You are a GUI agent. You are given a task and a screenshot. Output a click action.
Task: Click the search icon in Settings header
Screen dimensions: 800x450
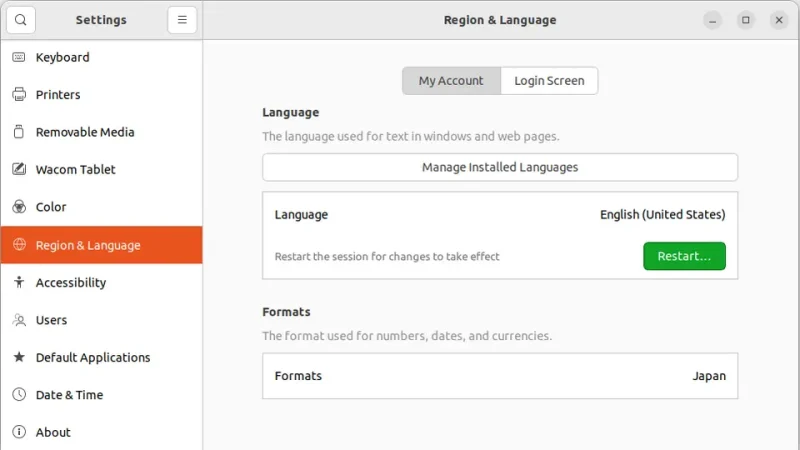[x=20, y=20]
